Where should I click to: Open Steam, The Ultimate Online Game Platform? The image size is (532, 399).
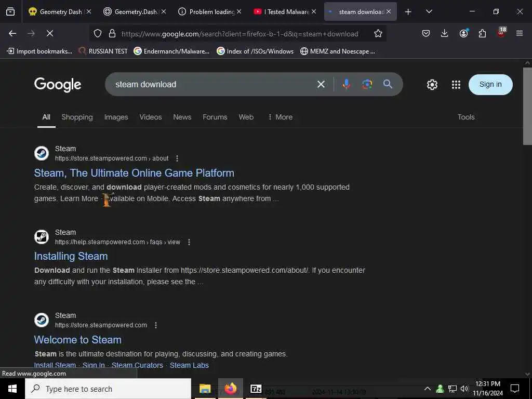(x=134, y=173)
